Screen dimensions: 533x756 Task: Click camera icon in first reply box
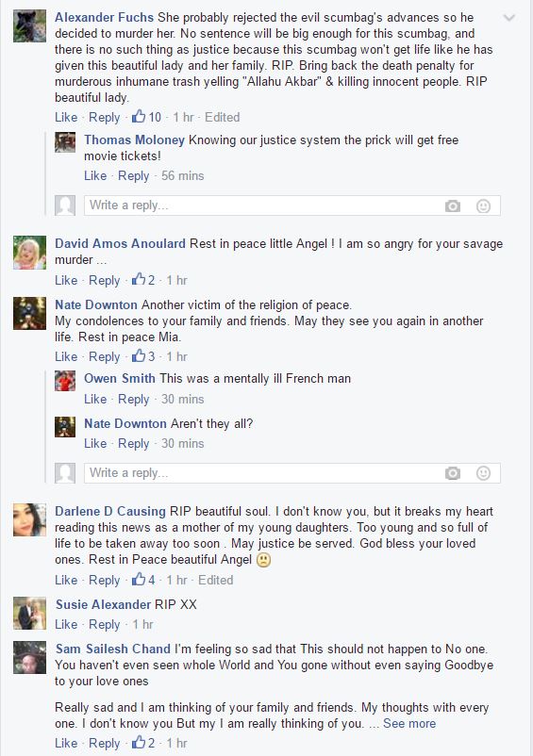pyautogui.click(x=453, y=206)
